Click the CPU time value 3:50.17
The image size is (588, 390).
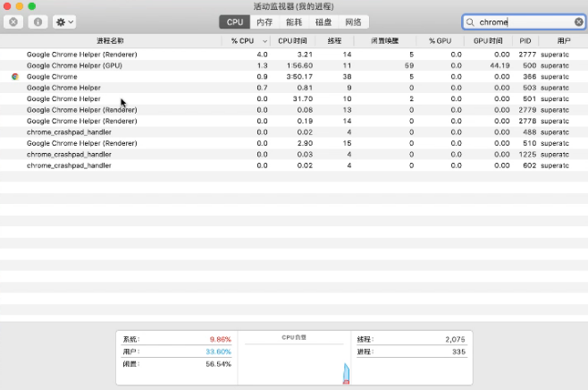point(299,77)
